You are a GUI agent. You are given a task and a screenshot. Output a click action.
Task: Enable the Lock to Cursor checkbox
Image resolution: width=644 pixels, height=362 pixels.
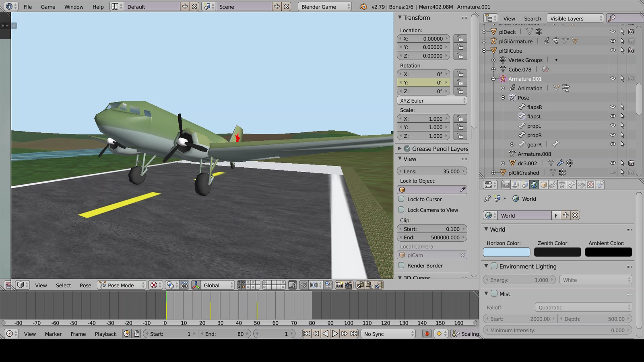point(401,199)
